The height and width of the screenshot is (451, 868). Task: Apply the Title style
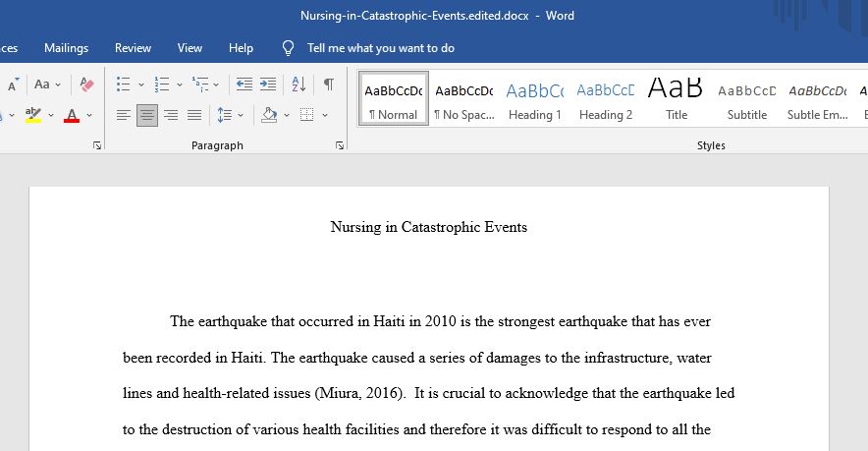point(677,98)
